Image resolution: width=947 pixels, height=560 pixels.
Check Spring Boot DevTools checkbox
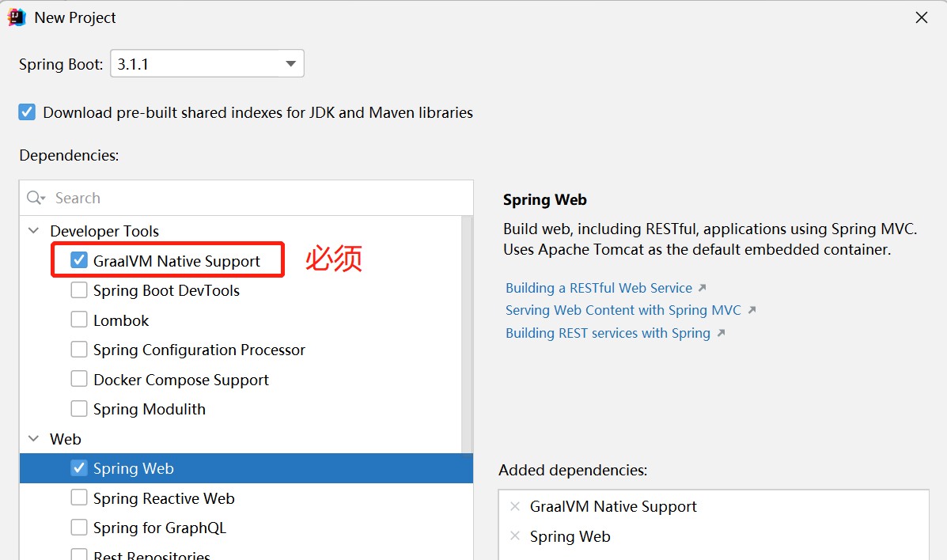(x=79, y=290)
